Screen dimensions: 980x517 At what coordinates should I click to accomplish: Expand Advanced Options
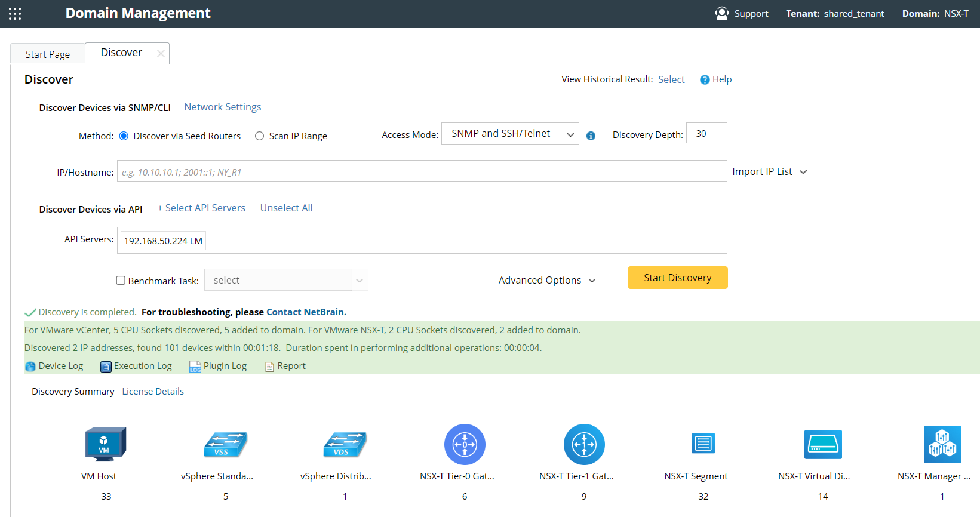547,281
